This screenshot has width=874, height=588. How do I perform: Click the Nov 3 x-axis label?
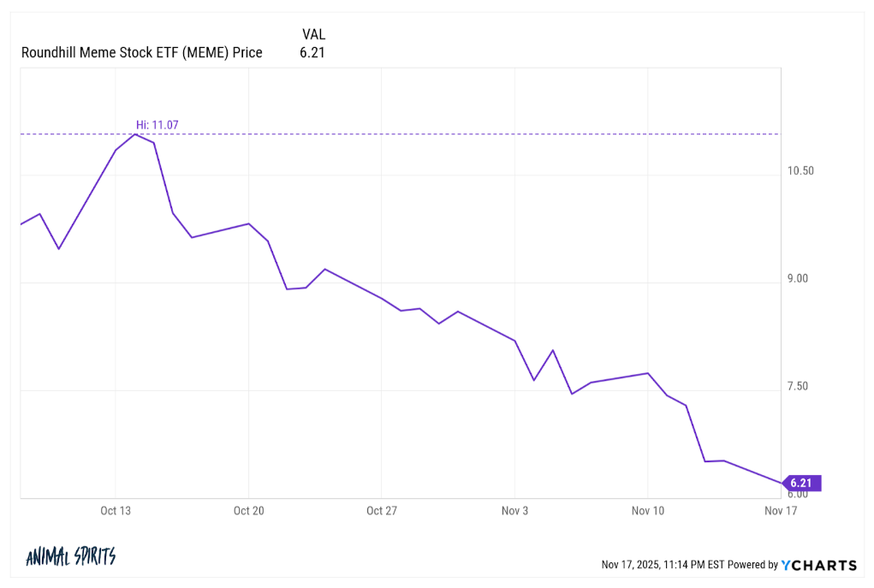(514, 512)
